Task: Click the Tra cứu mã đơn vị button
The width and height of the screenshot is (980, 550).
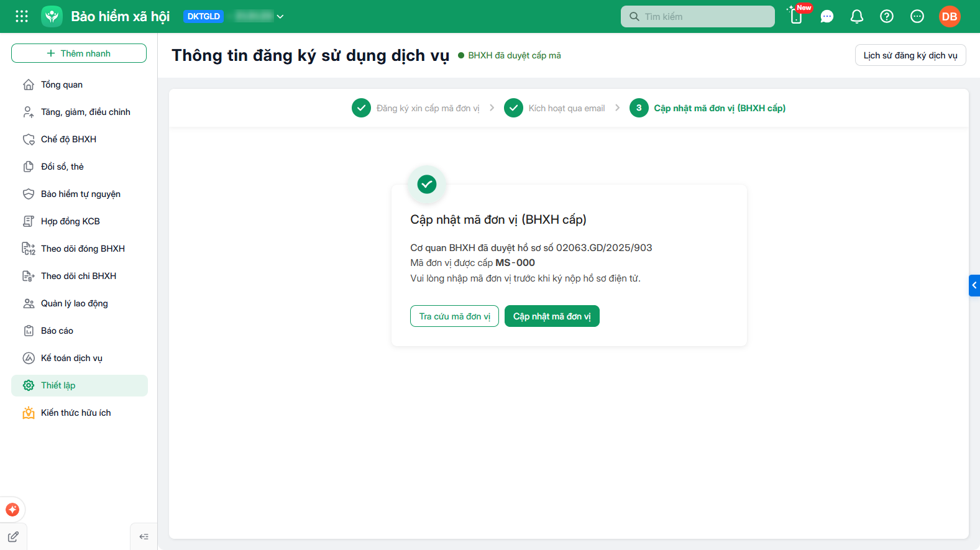Action: (454, 316)
